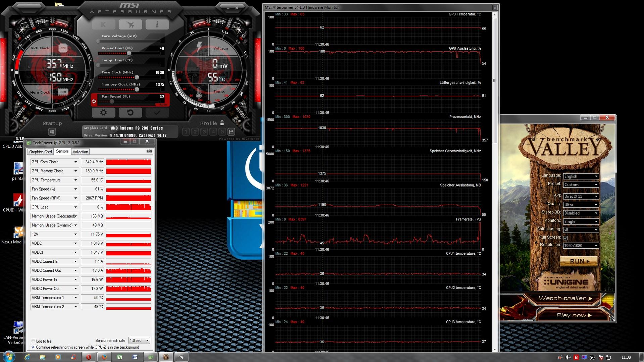Viewport: 644px width, 362px height.
Task: Open the Afterburner information 'i' button
Action: click(x=157, y=24)
